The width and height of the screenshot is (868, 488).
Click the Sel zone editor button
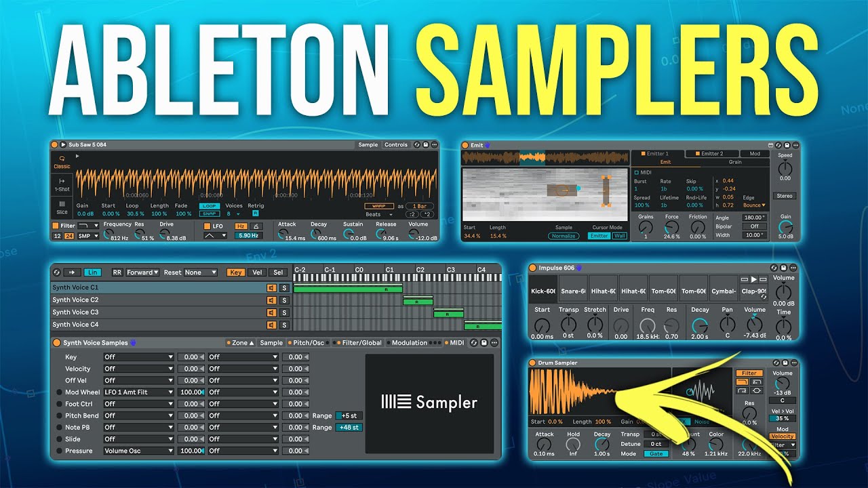click(277, 272)
